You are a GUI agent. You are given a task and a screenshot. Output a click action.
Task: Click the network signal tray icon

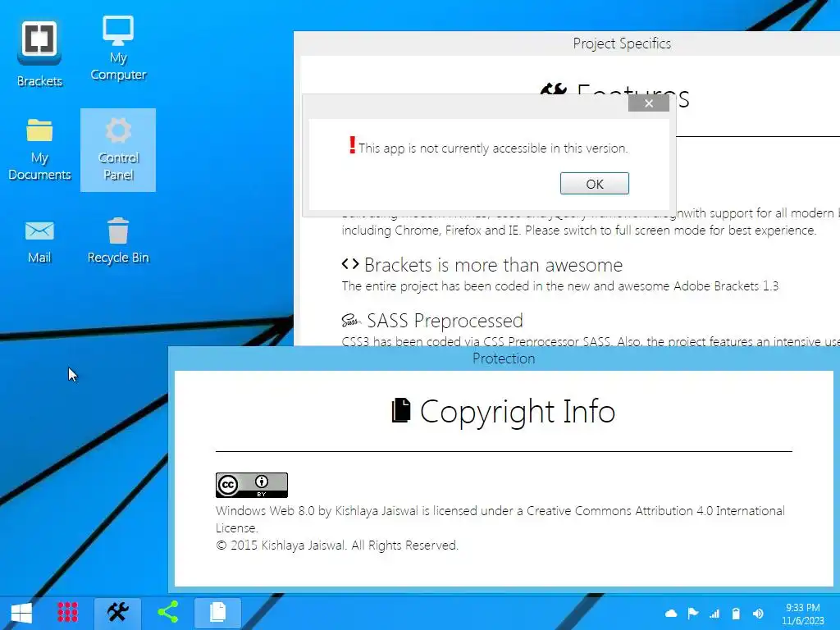coord(714,614)
